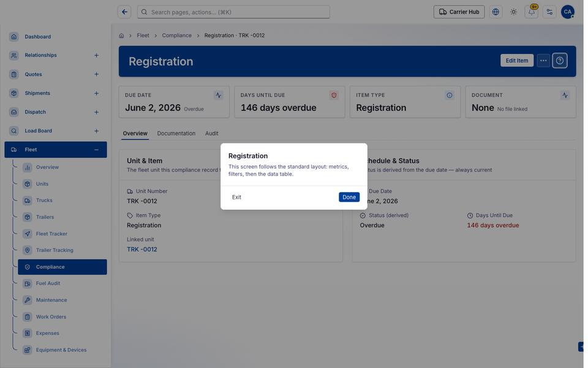Focus the search pages and actions field
Viewport: 588px width, 368px height.
tap(233, 12)
